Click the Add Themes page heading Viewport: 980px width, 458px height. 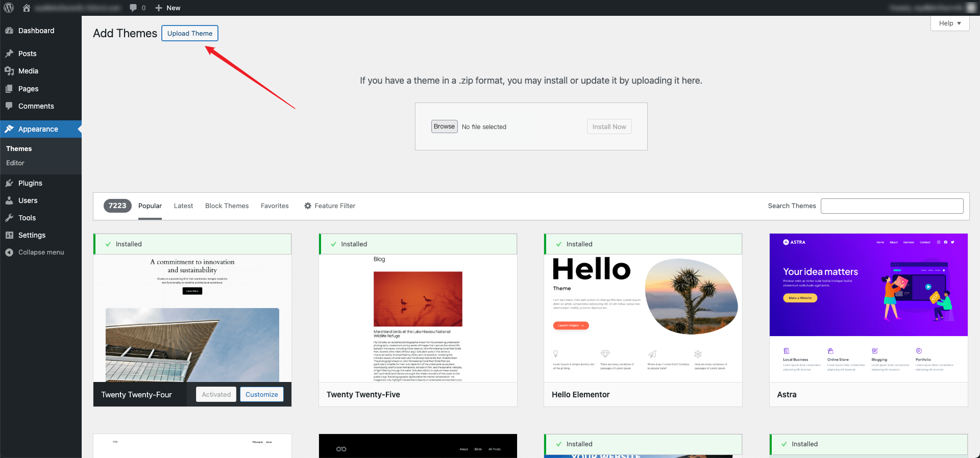point(125,33)
